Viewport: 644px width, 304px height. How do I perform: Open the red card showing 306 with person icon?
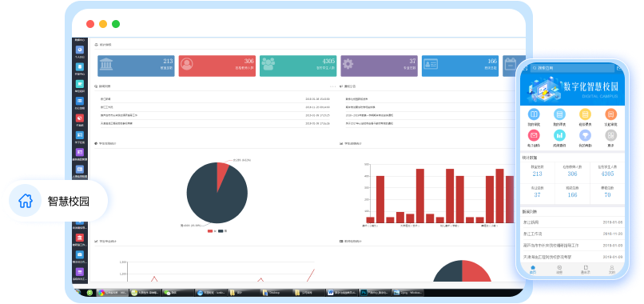tap(217, 66)
